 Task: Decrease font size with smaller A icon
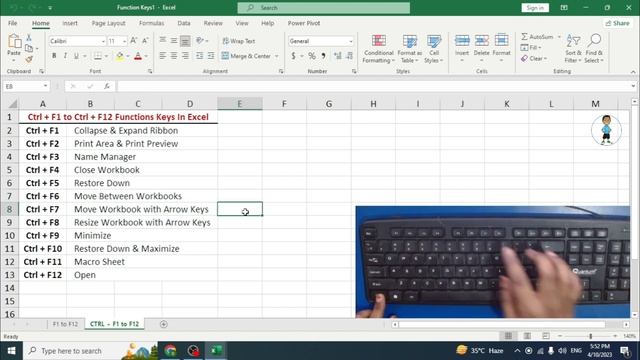click(145, 41)
